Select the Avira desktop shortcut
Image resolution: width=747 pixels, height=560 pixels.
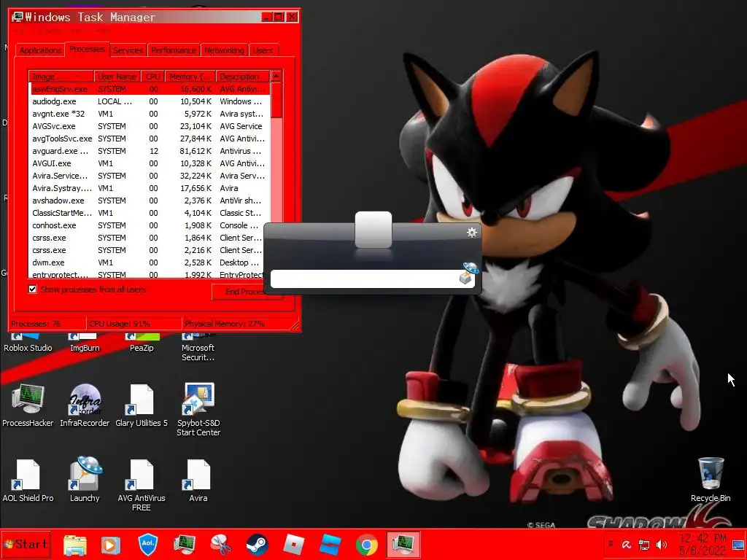(198, 480)
